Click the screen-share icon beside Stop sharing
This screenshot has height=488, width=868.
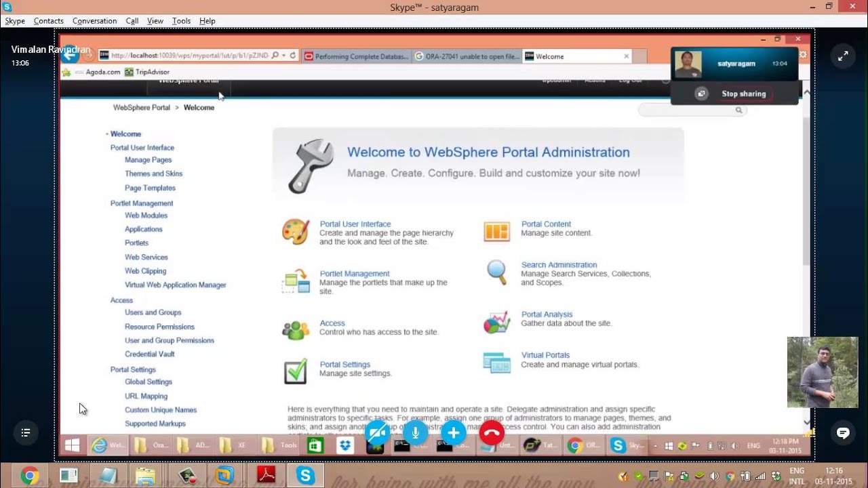click(x=702, y=94)
